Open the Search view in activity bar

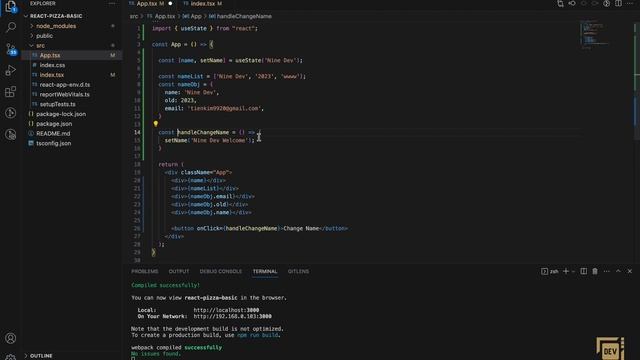point(11,27)
